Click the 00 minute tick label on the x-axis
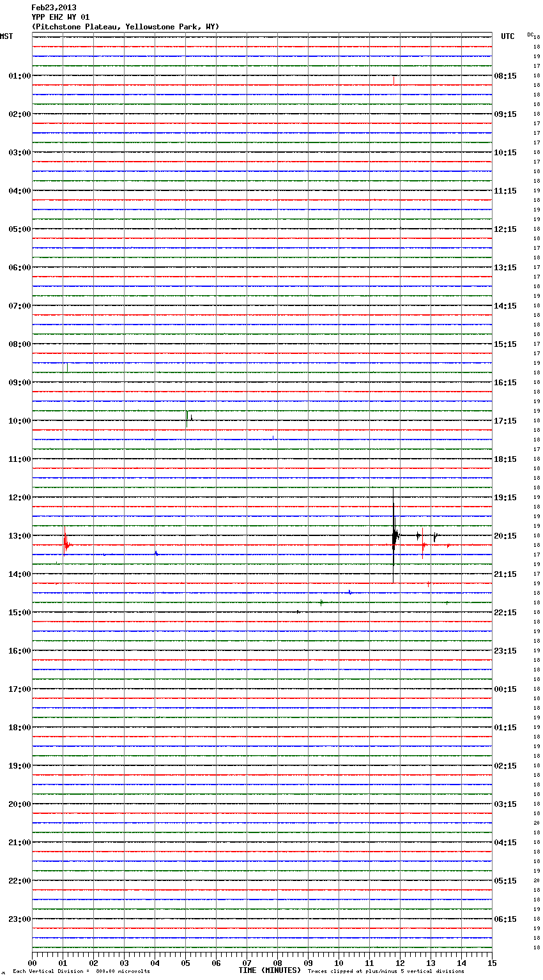The height and width of the screenshot is (980, 543). (32, 963)
